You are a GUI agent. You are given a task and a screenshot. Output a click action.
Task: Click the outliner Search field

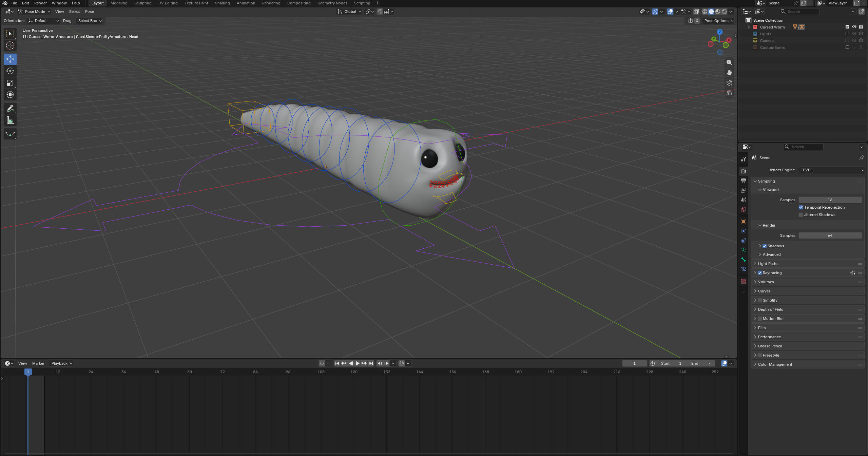(799, 12)
